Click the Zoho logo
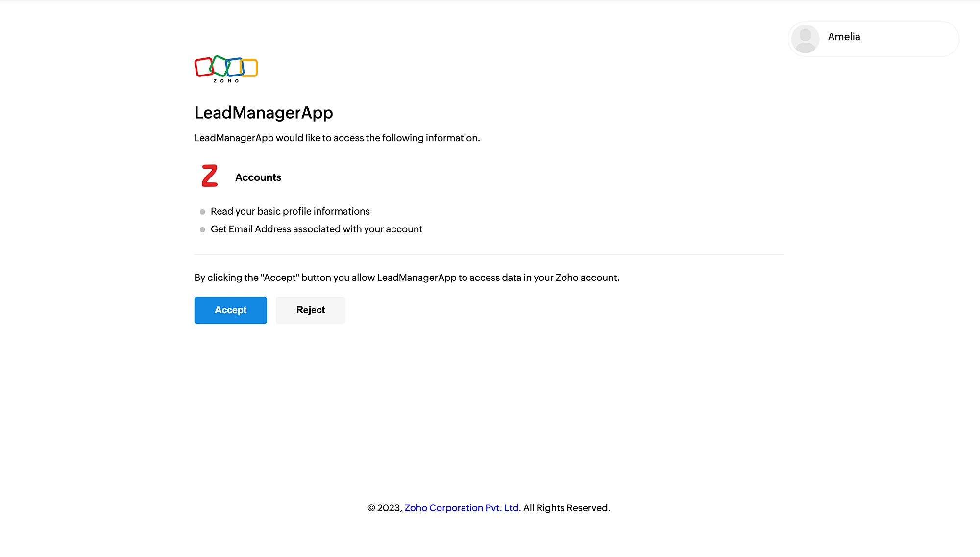Viewport: 980px width, 557px height. coord(226,69)
